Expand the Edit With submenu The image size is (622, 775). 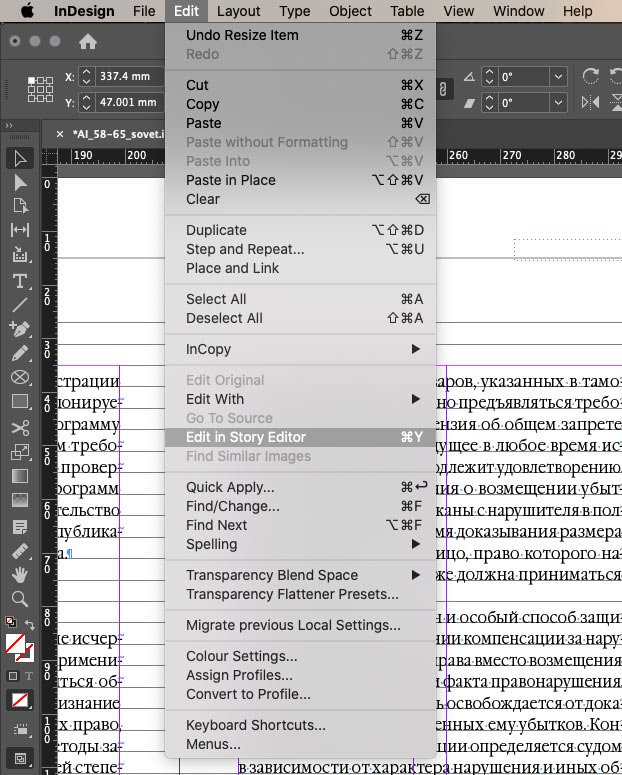pos(415,399)
